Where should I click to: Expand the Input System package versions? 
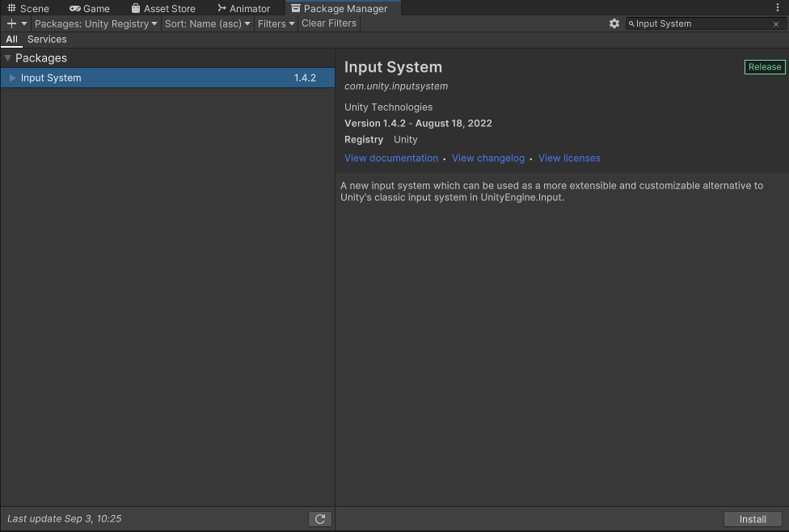point(13,78)
